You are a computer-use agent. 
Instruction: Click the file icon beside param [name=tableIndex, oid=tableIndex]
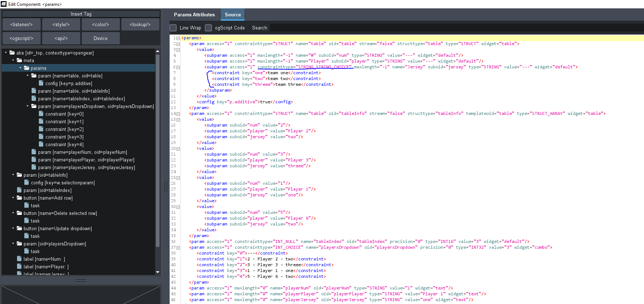[34, 99]
